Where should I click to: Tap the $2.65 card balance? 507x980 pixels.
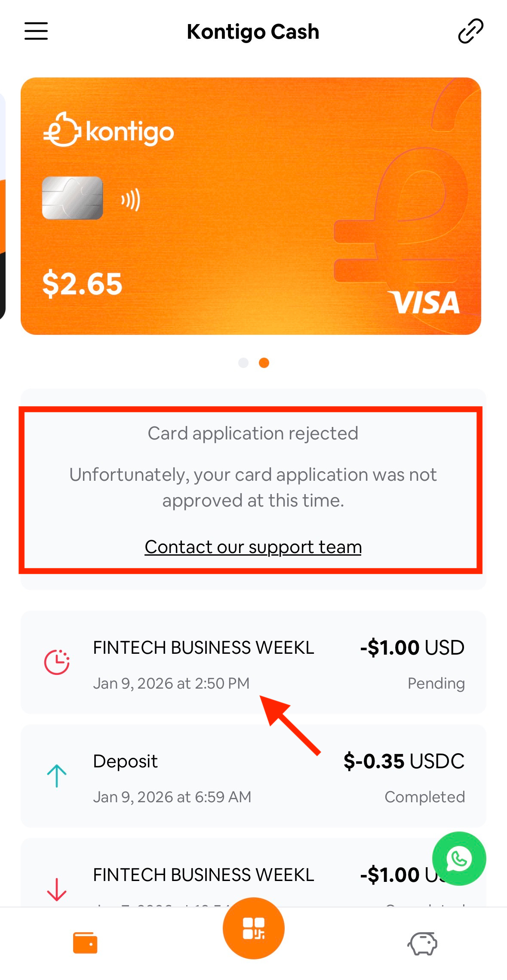83,284
